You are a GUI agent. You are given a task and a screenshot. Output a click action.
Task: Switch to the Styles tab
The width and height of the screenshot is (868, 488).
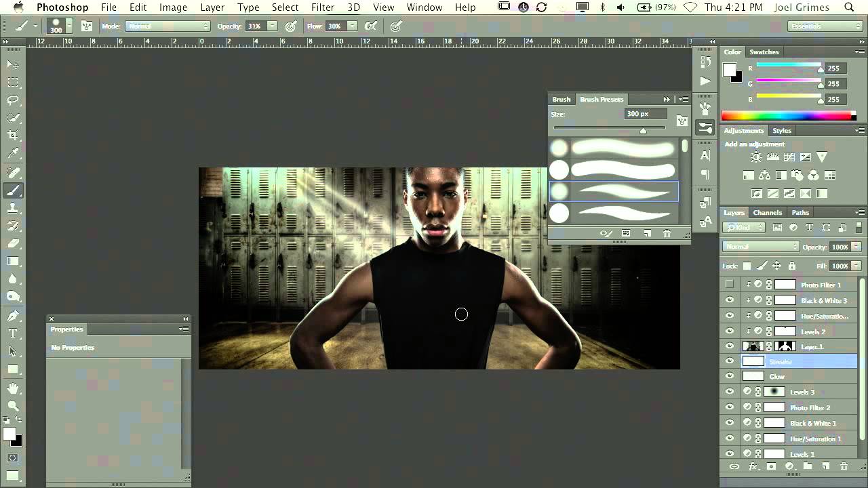782,130
